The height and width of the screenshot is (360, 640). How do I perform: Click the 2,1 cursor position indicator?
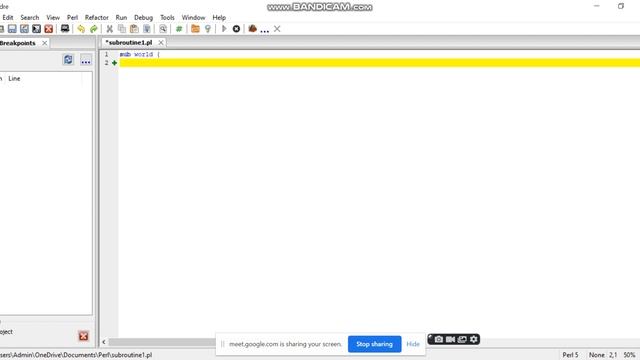coord(613,355)
